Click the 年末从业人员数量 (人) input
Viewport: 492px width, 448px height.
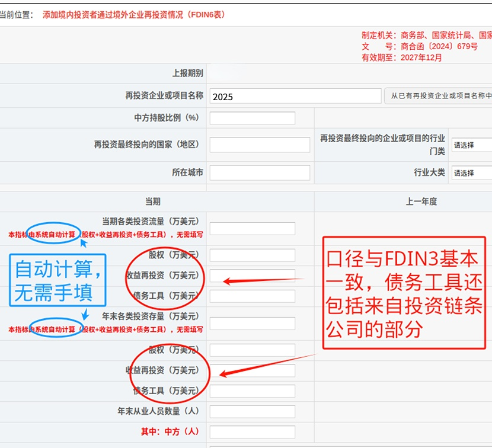click(252, 411)
